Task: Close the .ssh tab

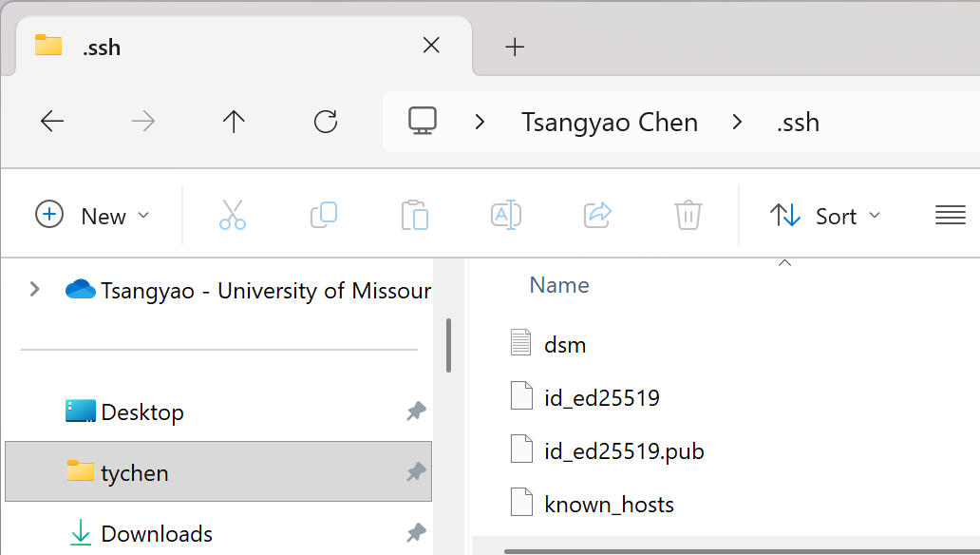Action: tap(431, 46)
